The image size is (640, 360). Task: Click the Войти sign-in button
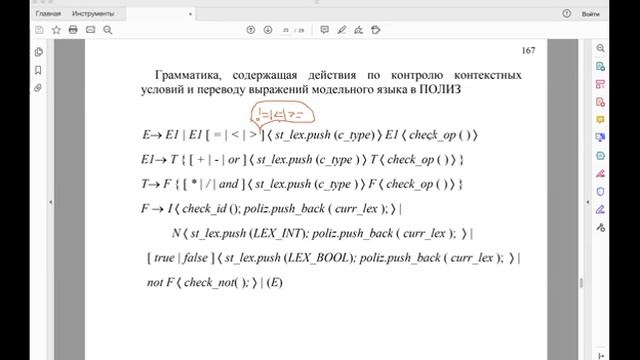click(590, 14)
